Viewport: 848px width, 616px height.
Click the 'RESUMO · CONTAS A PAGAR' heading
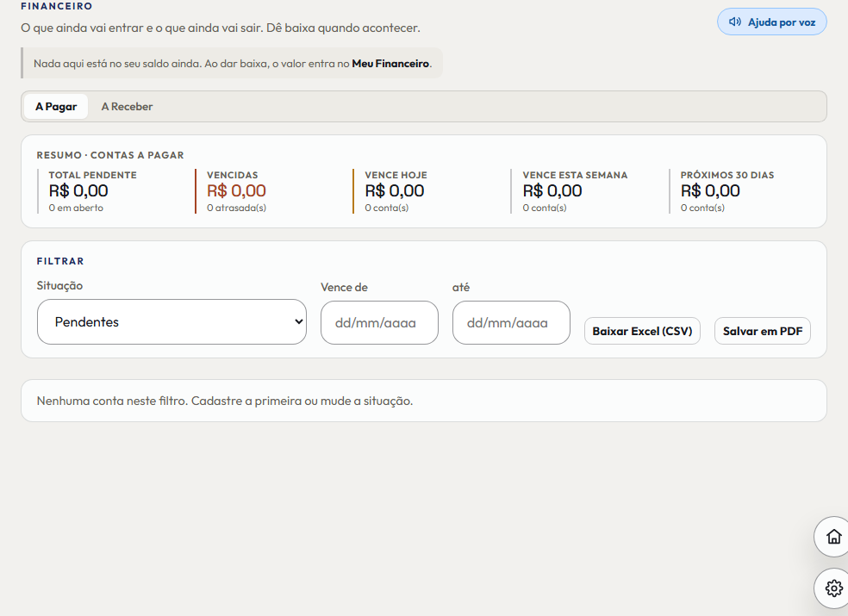tap(110, 155)
